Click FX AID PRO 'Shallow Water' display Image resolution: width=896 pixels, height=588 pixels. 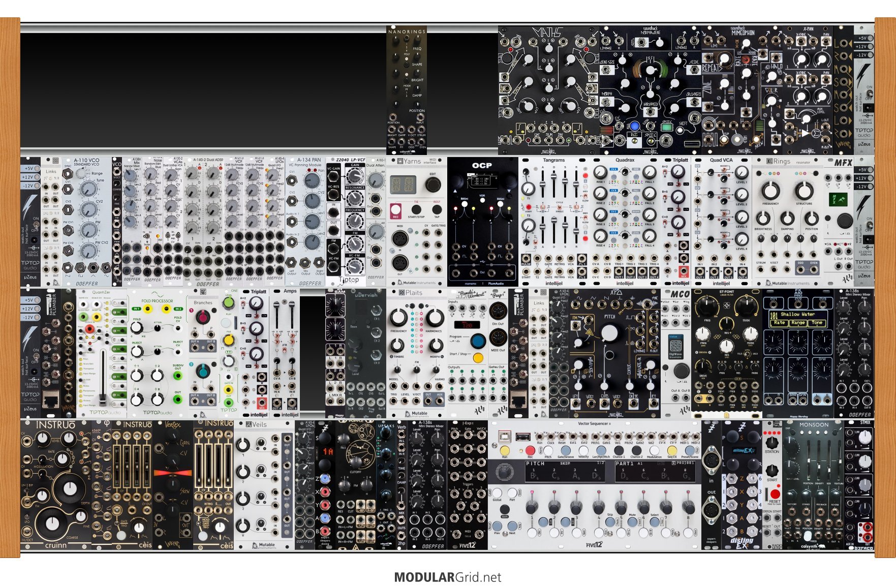point(798,318)
